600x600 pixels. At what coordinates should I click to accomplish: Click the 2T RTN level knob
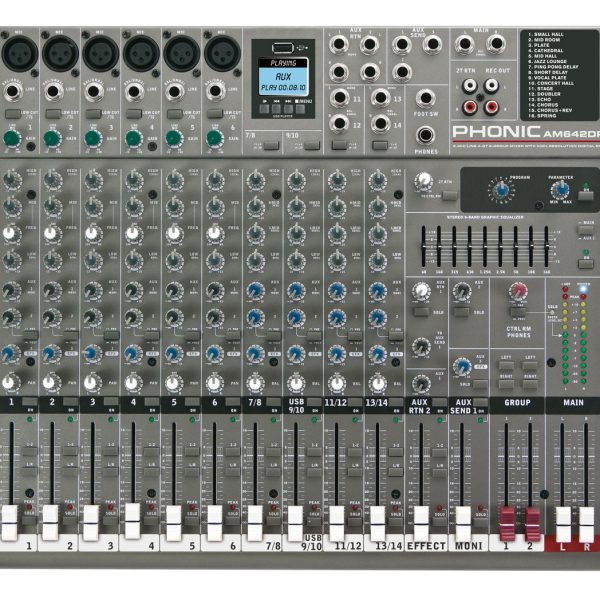pyautogui.click(x=424, y=181)
